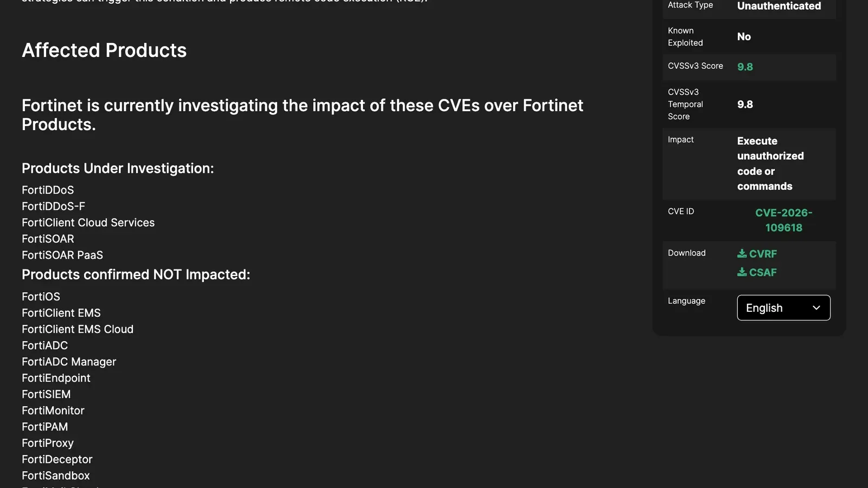
Task: Click the Products confirmed NOT Impacted heading
Action: point(136,275)
